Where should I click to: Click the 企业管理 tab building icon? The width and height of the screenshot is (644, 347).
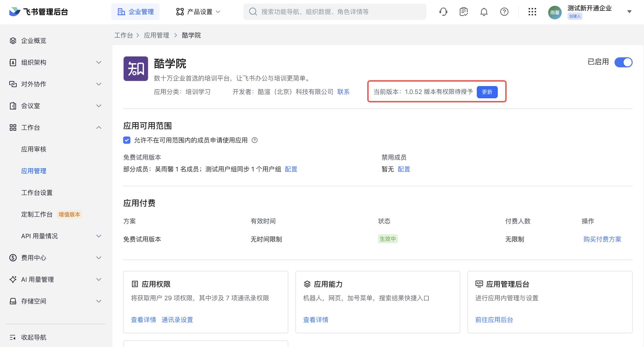[121, 12]
